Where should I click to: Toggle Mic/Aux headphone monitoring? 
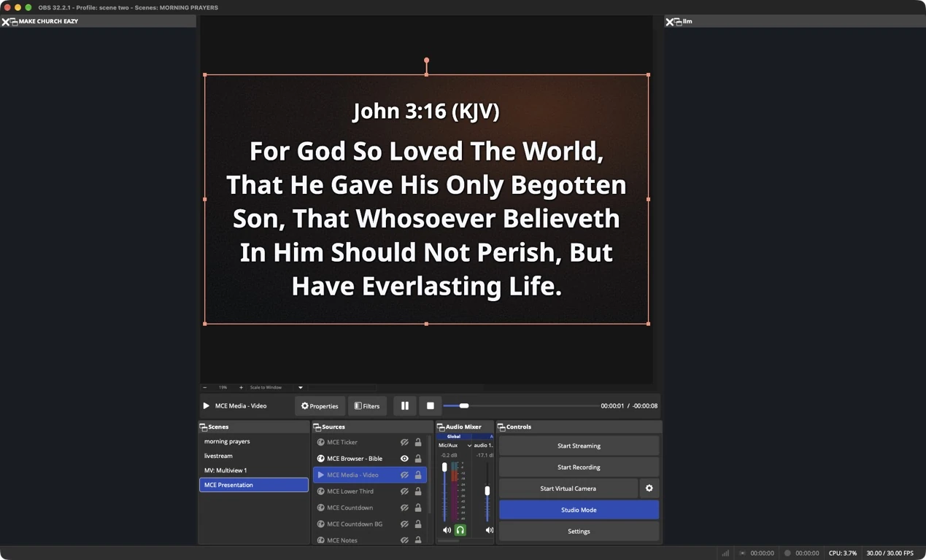tap(460, 530)
